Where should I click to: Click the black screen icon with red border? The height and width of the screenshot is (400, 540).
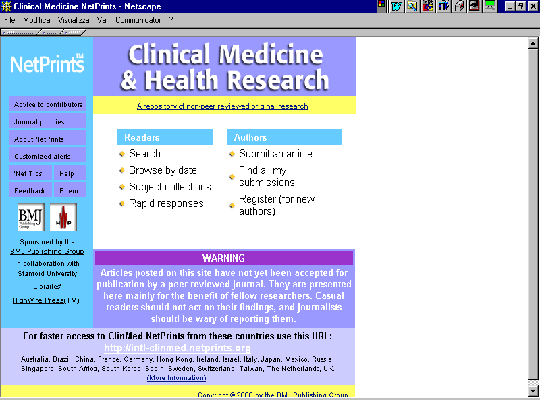[475, 6]
